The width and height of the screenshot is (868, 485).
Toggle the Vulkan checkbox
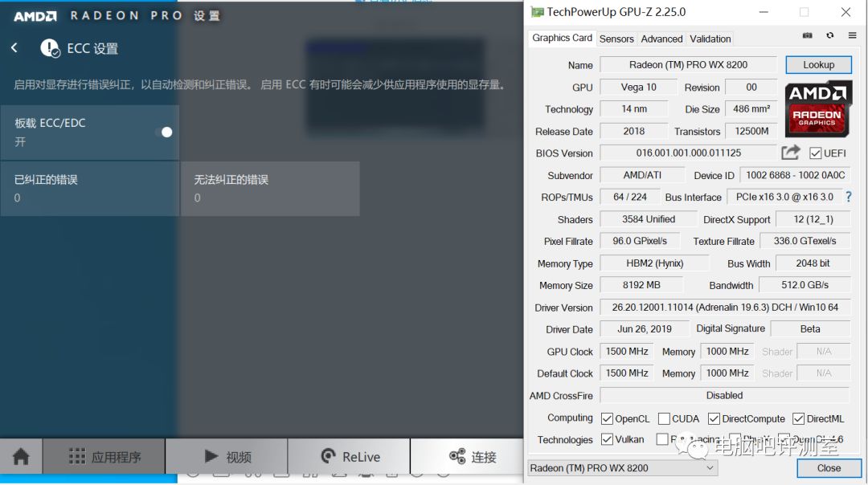coord(607,439)
